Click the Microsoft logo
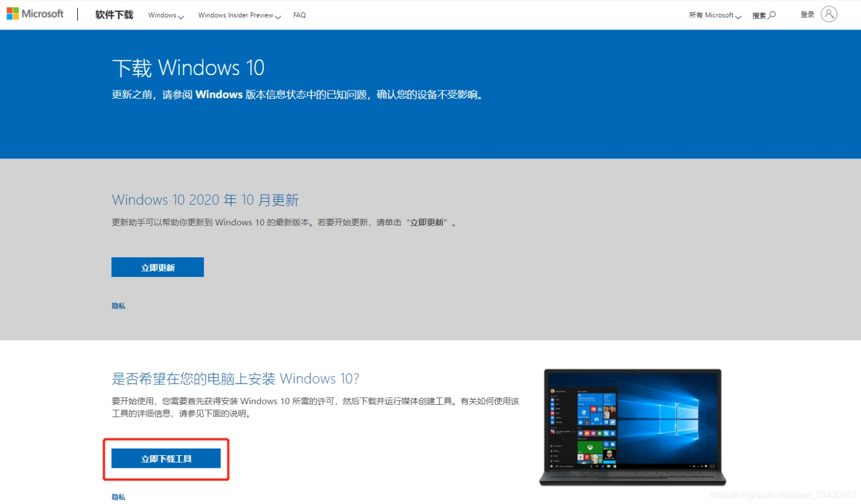Viewport: 861px width, 504px height. point(35,14)
